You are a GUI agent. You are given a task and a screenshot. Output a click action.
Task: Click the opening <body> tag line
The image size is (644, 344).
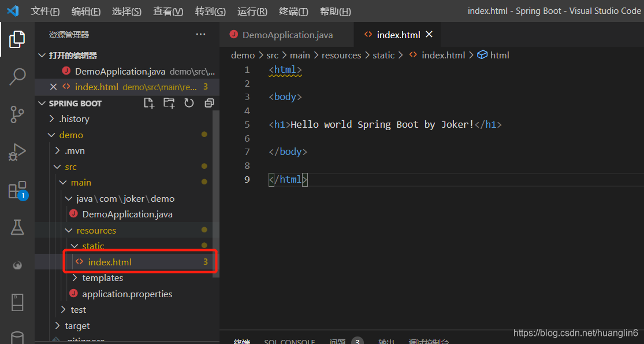pos(285,97)
